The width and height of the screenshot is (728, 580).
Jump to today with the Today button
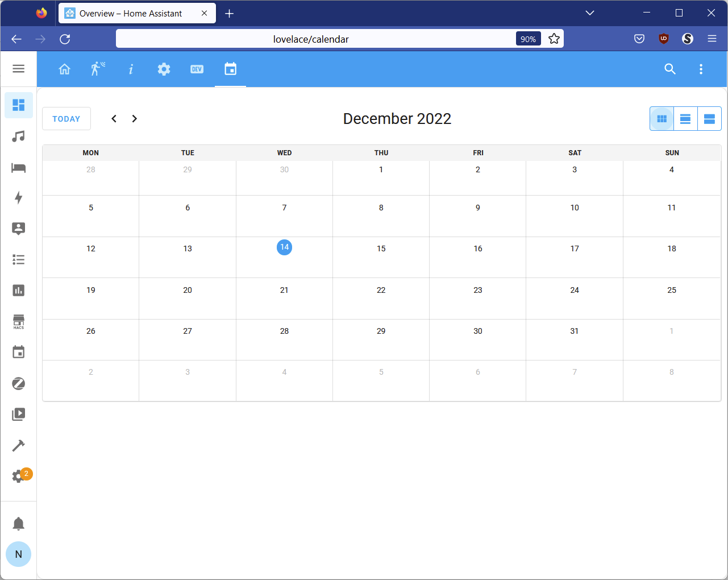click(x=66, y=118)
